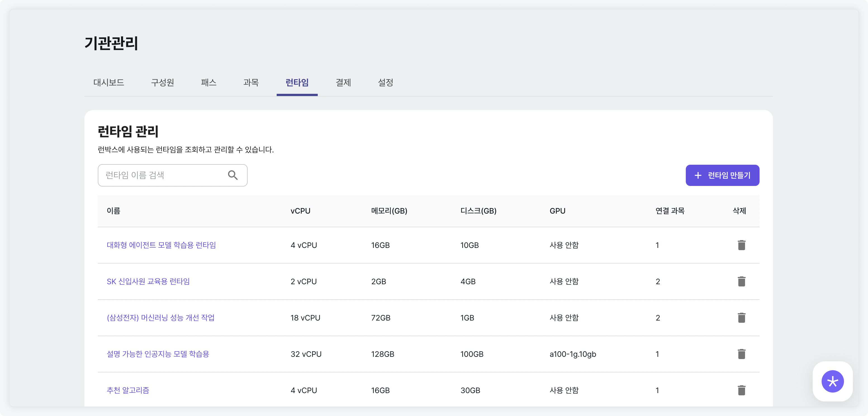Click the 삭제 column header
Image resolution: width=868 pixels, height=416 pixels.
pos(739,211)
